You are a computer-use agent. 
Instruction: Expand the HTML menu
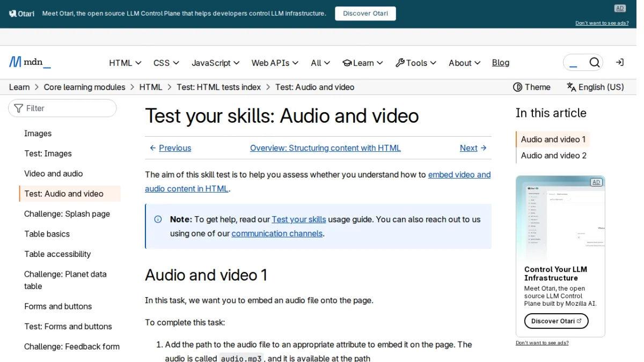(x=125, y=63)
